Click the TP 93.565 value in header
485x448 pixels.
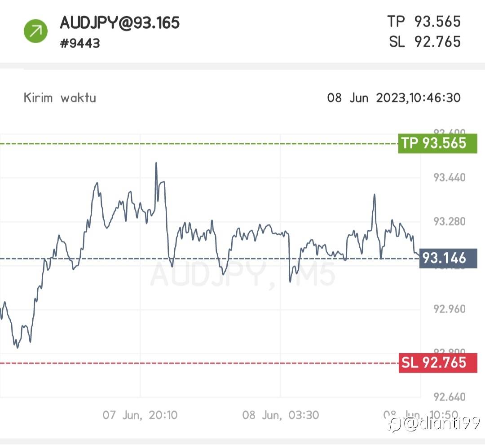[x=424, y=21]
